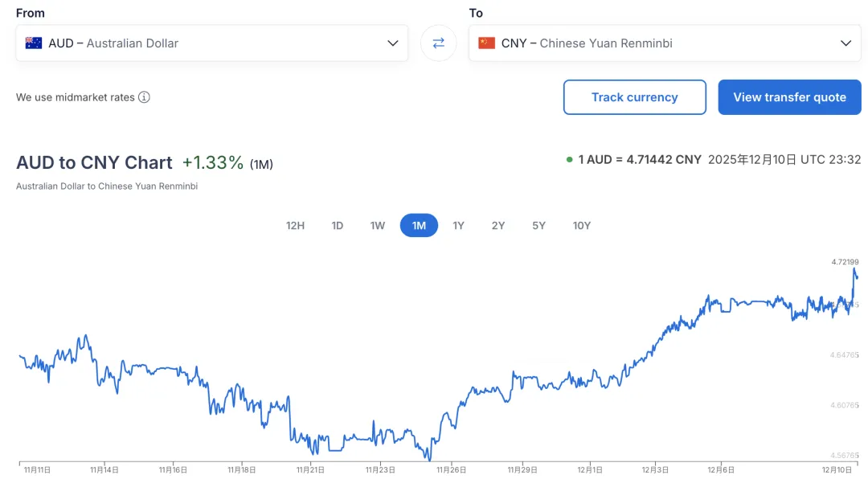
Task: Click the Australian flag icon
Action: 34,43
